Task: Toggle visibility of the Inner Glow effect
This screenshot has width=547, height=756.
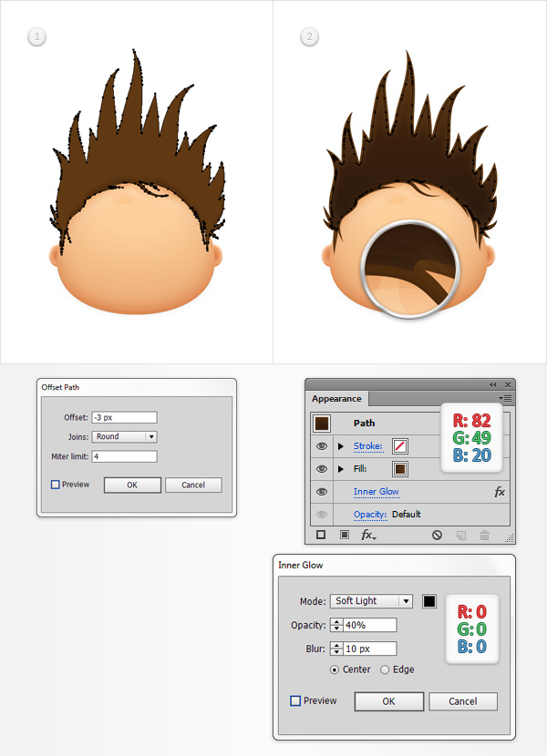Action: pyautogui.click(x=321, y=492)
